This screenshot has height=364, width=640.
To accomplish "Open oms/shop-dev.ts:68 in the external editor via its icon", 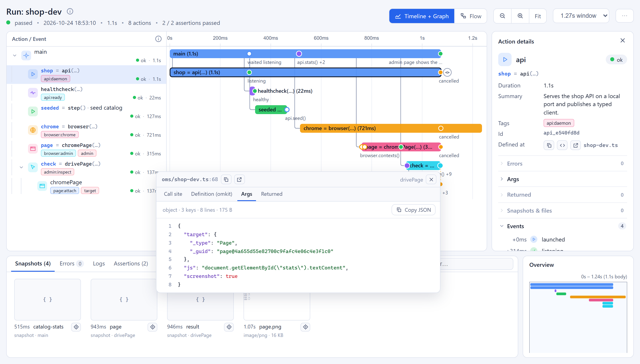I will (x=239, y=180).
